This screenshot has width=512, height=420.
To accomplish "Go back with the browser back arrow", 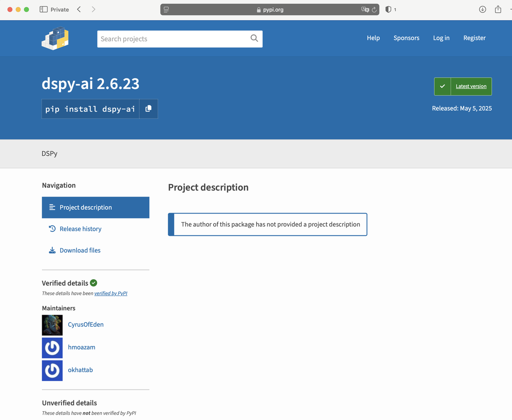I will point(79,9).
